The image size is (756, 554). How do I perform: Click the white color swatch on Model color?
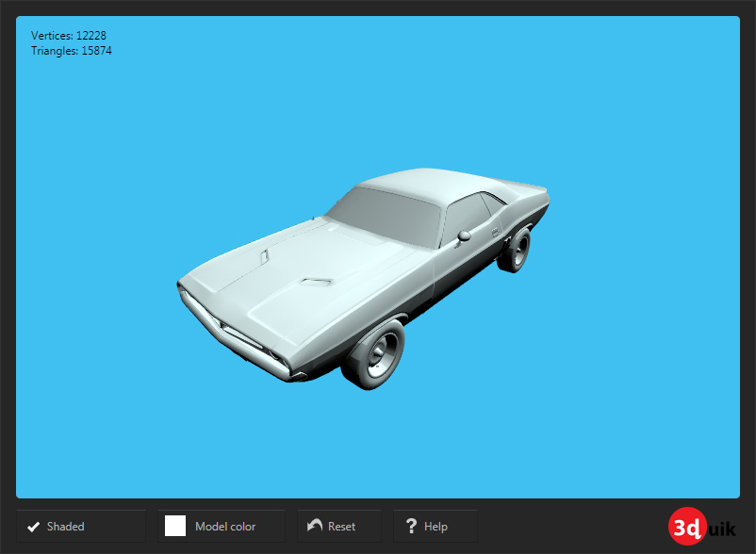click(175, 526)
